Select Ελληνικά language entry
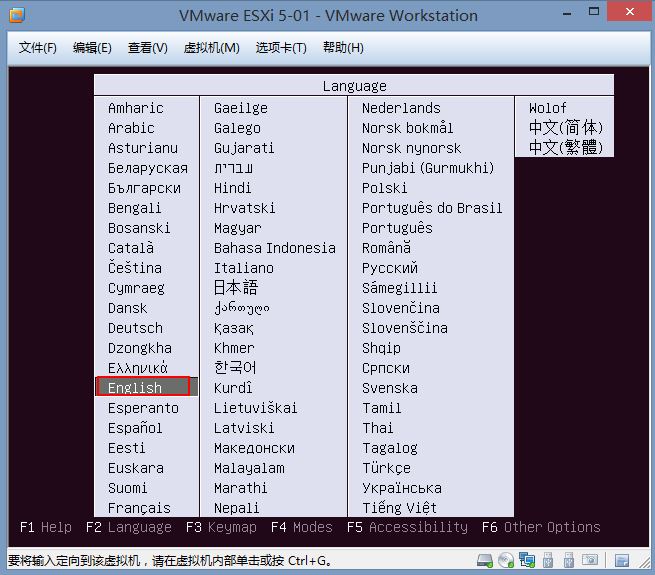This screenshot has width=655, height=575. [137, 368]
